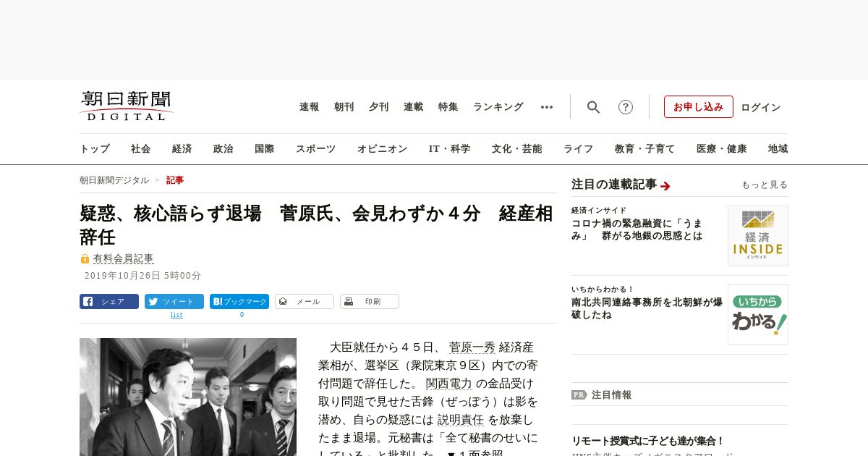Go to ランキング in header menu
This screenshot has width=868, height=456.
(498, 107)
